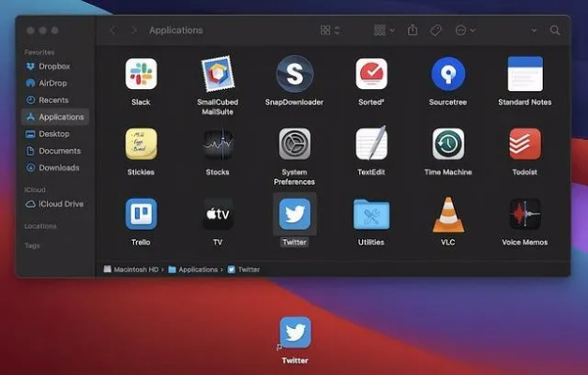Launch Time Machine
The width and height of the screenshot is (588, 375).
[x=448, y=144]
